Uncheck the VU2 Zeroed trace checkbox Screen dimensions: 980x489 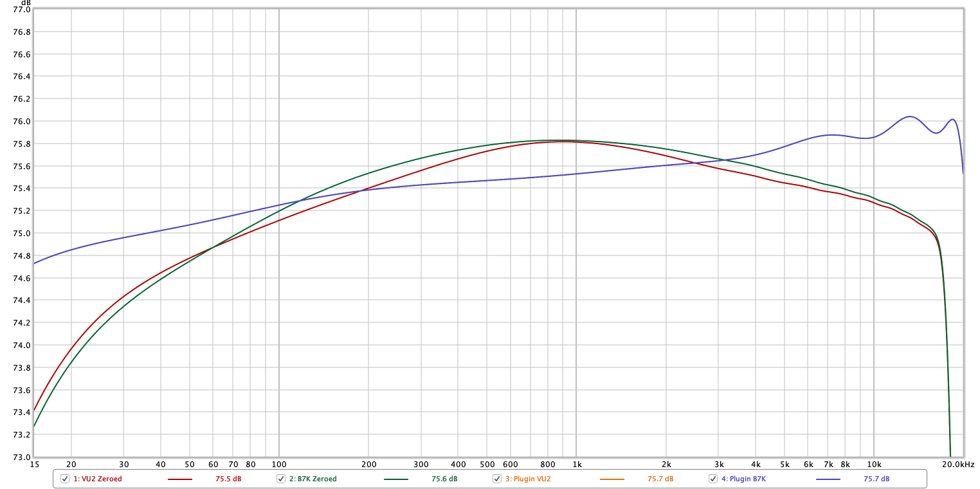coord(65,479)
